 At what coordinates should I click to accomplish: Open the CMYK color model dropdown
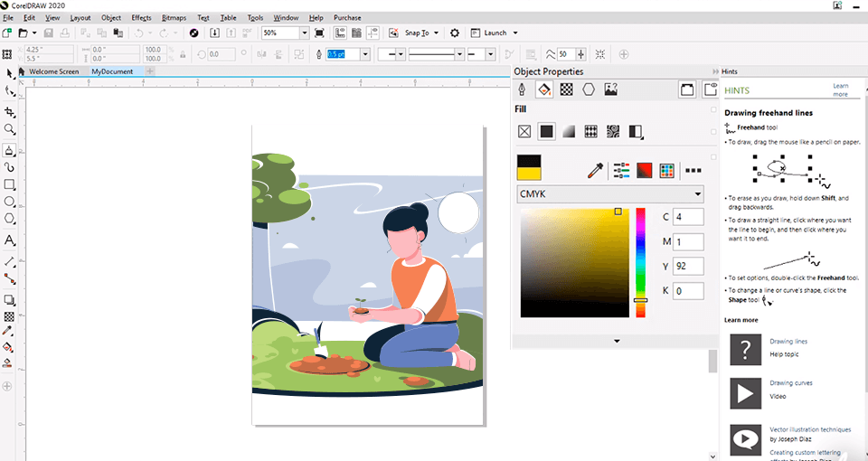click(x=609, y=193)
